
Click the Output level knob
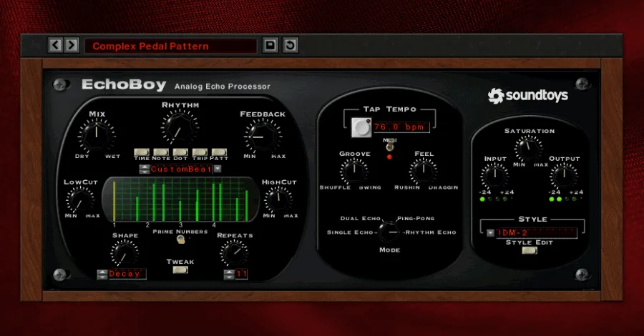[564, 176]
